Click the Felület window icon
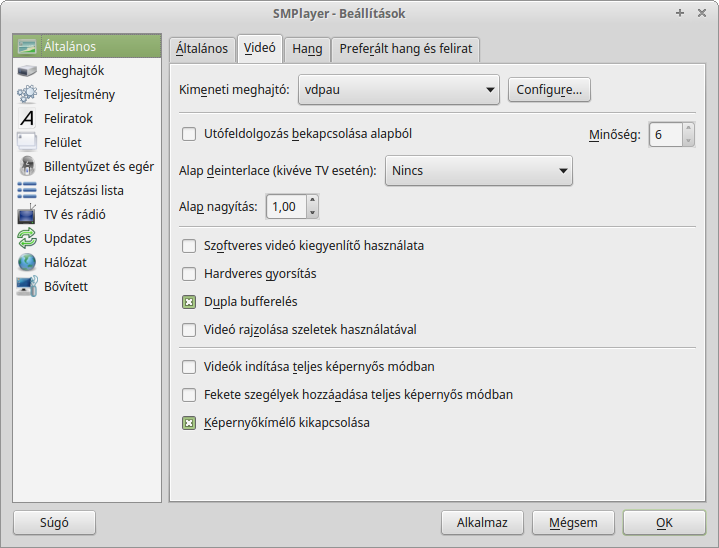 pos(27,142)
